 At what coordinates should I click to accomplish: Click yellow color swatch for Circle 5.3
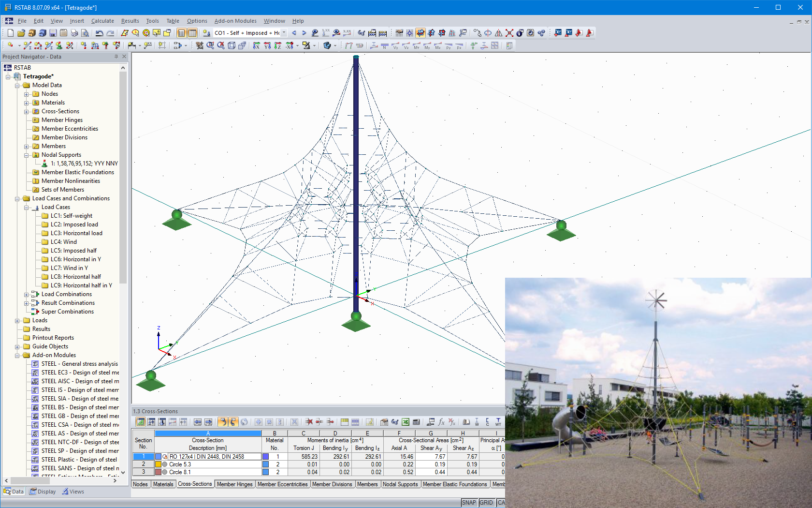click(158, 464)
